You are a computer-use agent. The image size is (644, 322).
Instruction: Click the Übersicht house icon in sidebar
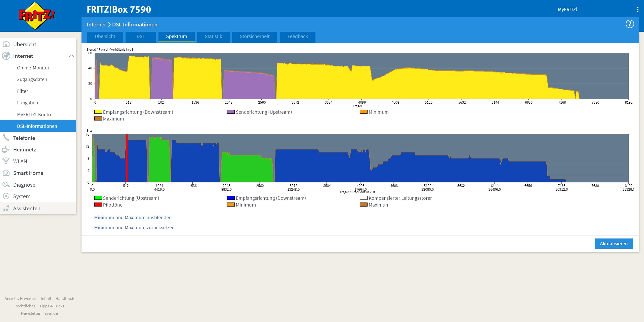tap(6, 44)
